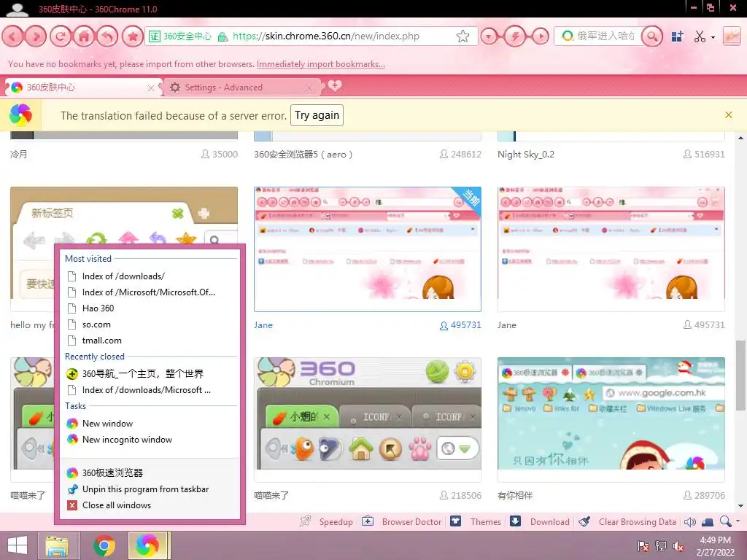Select Unpin this program from taskbar
Image resolution: width=747 pixels, height=560 pixels.
coord(150,489)
